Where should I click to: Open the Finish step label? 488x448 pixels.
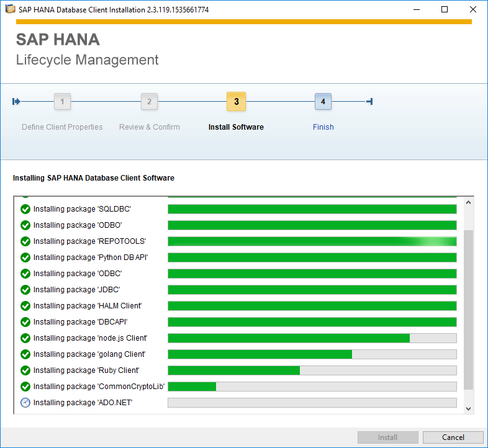coord(323,127)
